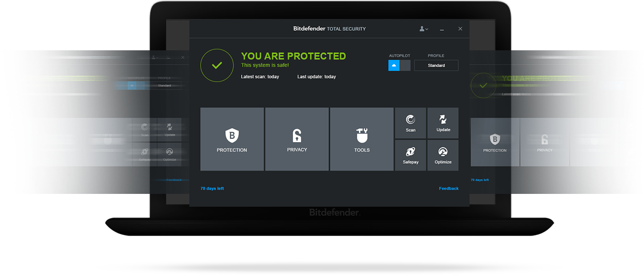Open the Protection module tile
The width and height of the screenshot is (644, 276).
pyautogui.click(x=232, y=139)
